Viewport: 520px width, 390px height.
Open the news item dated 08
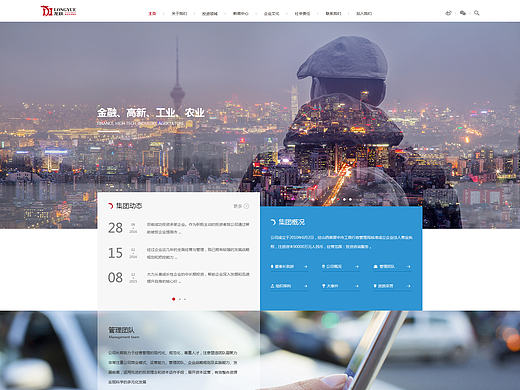[x=179, y=278]
